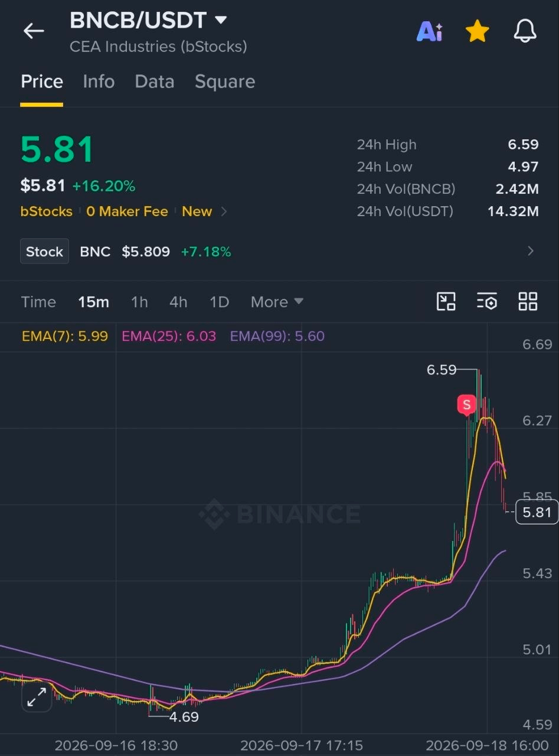
Task: Tap the large green 5.81 price
Action: point(57,149)
